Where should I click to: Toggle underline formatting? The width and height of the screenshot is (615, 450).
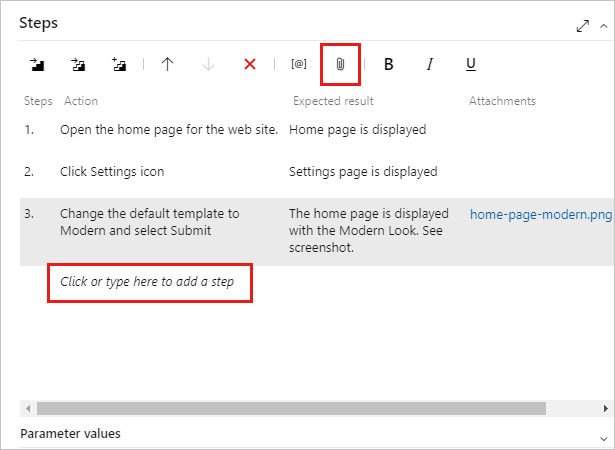coord(470,65)
